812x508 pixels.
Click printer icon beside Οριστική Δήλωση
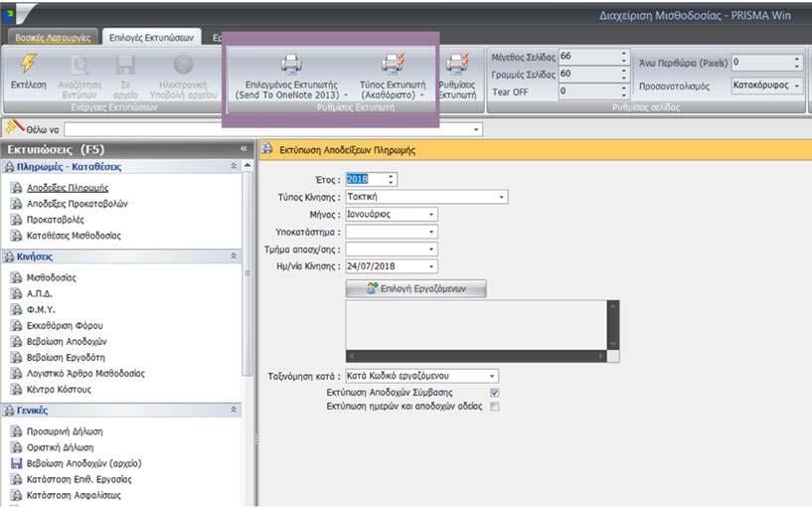tap(17, 447)
